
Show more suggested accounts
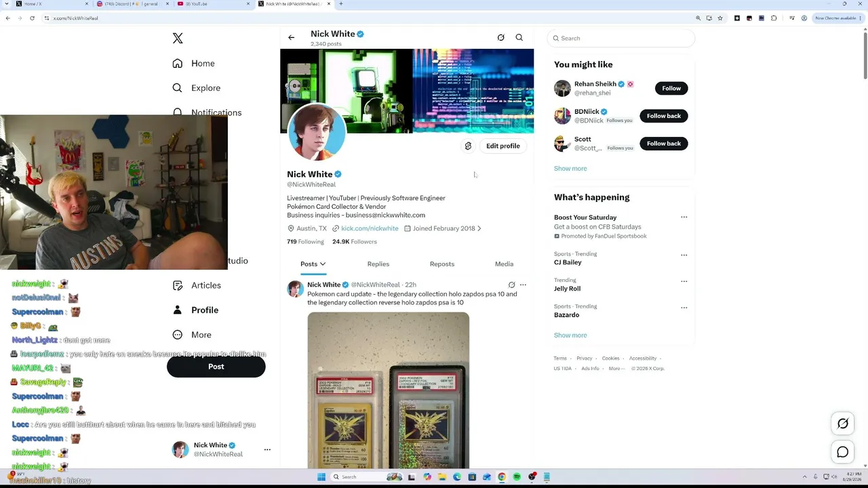pyautogui.click(x=570, y=169)
